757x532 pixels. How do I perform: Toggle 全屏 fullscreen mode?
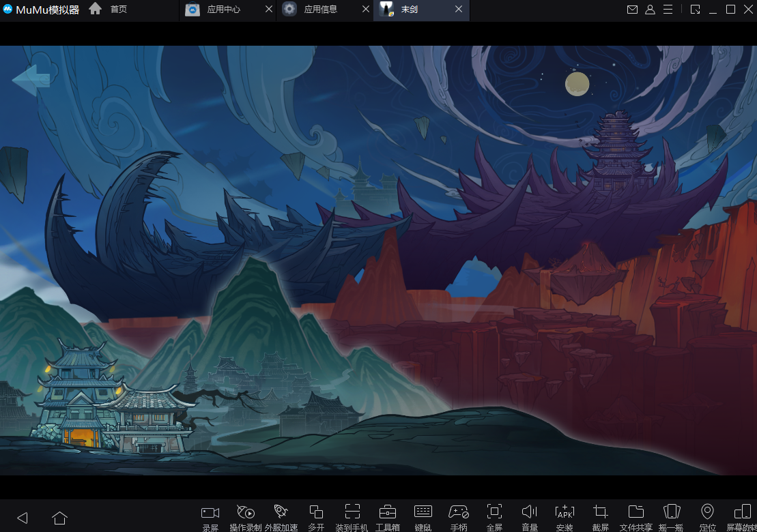point(494,518)
